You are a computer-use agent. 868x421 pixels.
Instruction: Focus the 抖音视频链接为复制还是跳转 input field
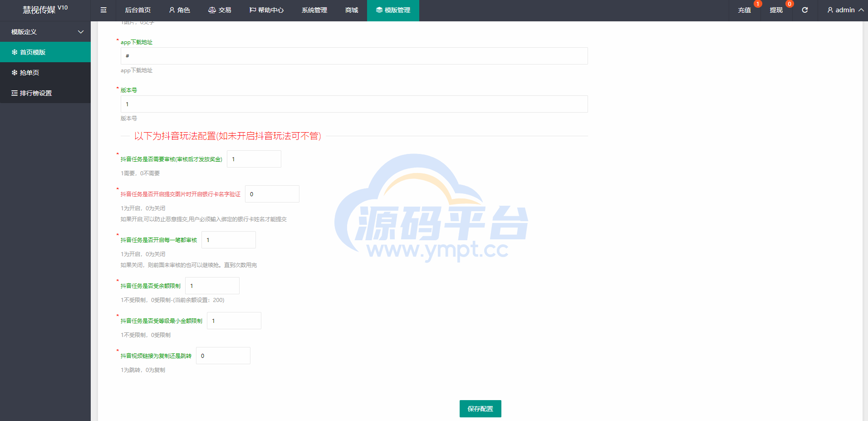coord(223,356)
